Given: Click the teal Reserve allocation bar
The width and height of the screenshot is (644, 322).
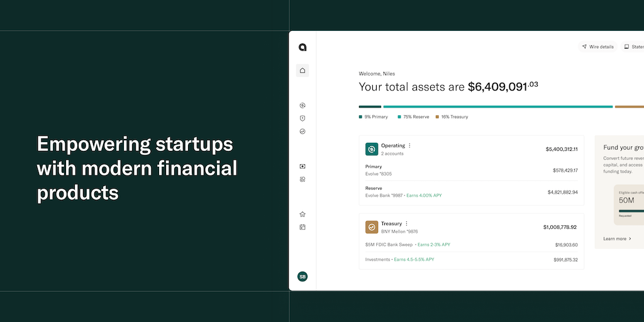Looking at the screenshot, I should coord(497,107).
